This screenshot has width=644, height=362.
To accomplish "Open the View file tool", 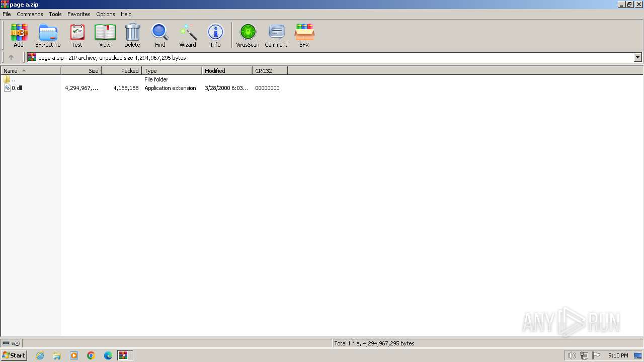I will coord(105,36).
